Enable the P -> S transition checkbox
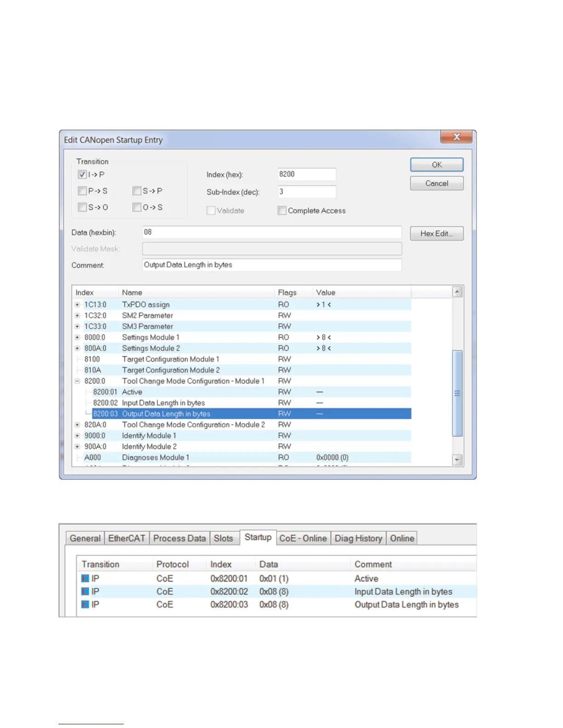This screenshot has width=563, height=728. pos(82,191)
